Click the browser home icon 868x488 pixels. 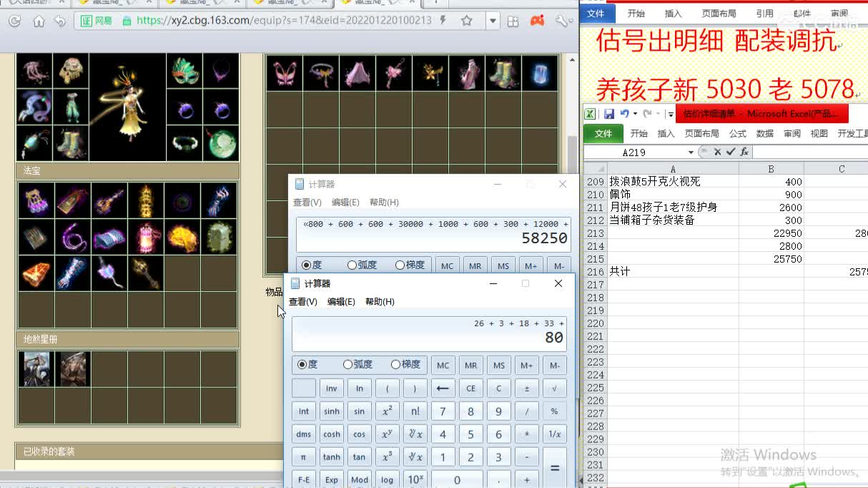point(39,21)
